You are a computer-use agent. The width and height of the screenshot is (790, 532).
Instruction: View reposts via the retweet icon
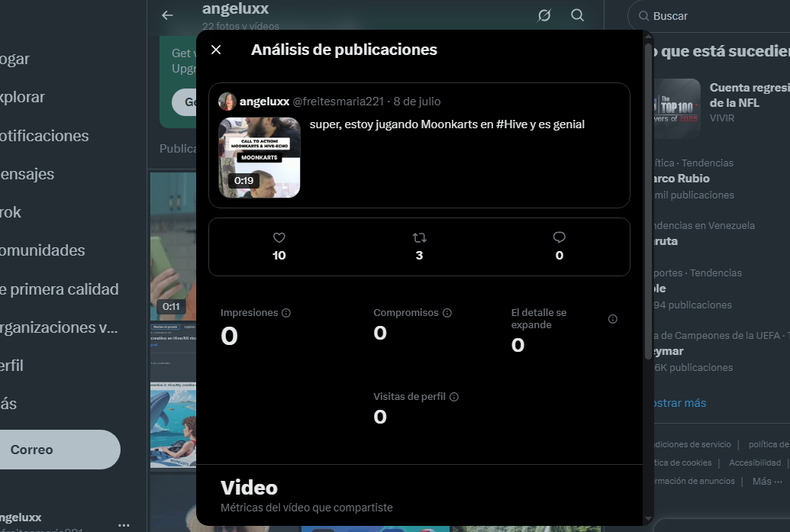click(419, 237)
